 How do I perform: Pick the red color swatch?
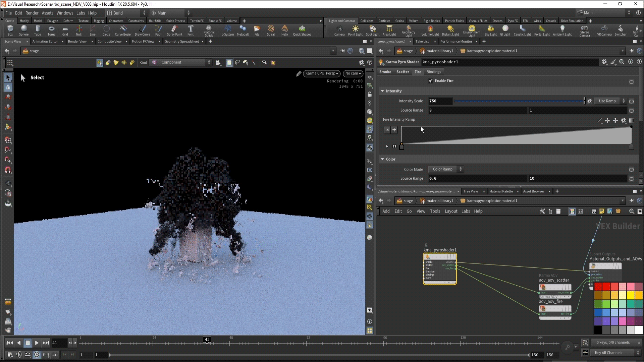[598, 287]
